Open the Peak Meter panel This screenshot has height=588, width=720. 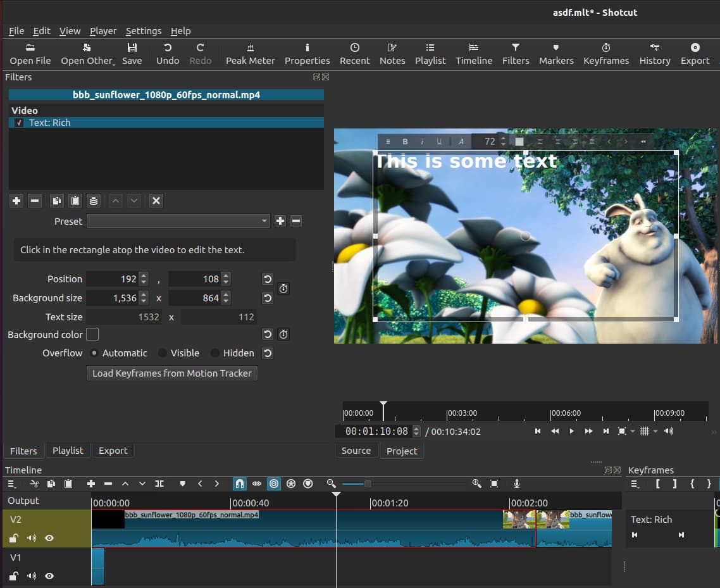[x=250, y=54]
